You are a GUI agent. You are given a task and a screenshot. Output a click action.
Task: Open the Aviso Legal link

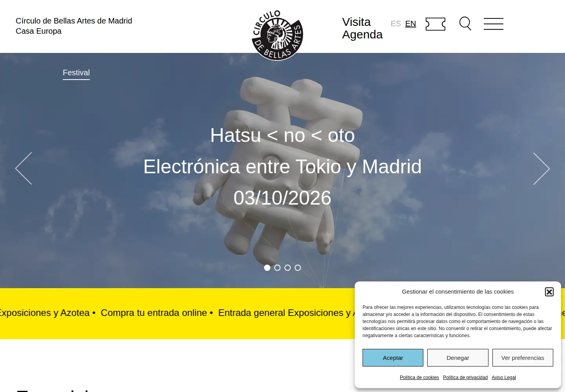[504, 377]
